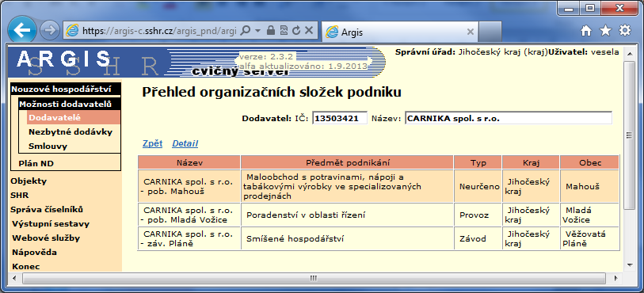Image resolution: width=644 pixels, height=293 pixels.
Task: Close the Argis browser tab
Action: click(x=471, y=32)
